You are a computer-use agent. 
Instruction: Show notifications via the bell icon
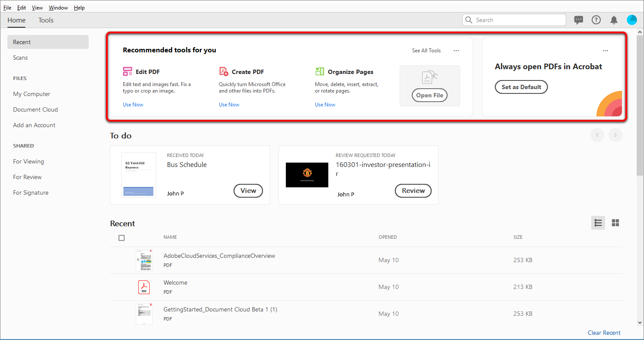pyautogui.click(x=614, y=20)
